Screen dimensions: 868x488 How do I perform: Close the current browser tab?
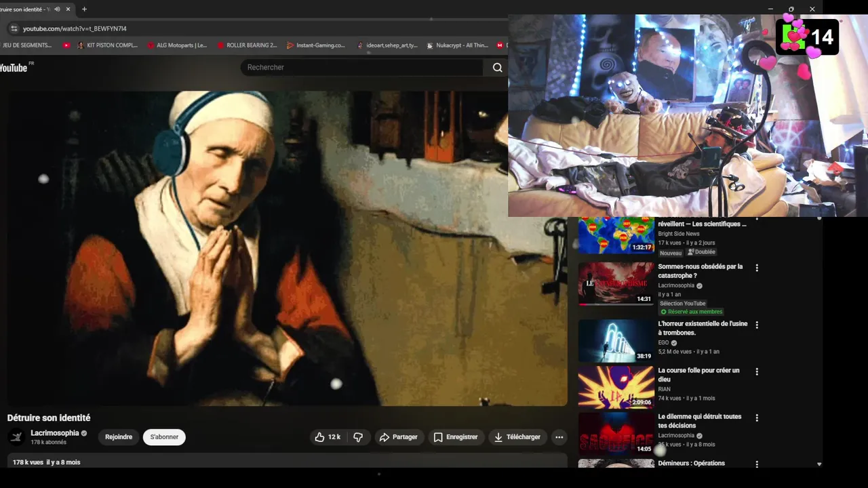click(68, 9)
